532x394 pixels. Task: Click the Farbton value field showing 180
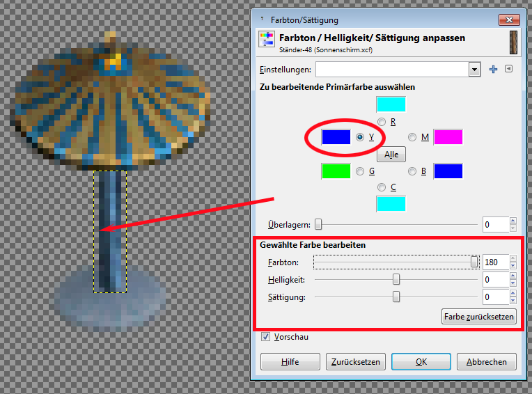[x=496, y=262]
